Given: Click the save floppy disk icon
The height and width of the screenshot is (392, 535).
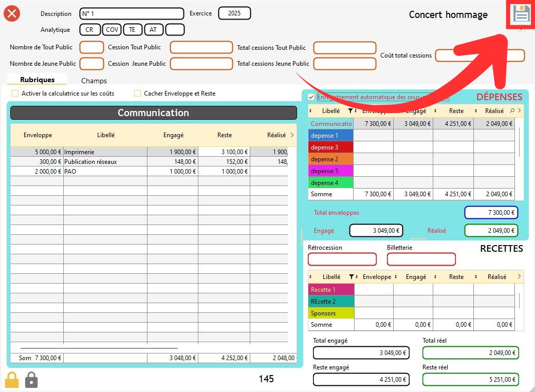Looking at the screenshot, I should point(521,14).
